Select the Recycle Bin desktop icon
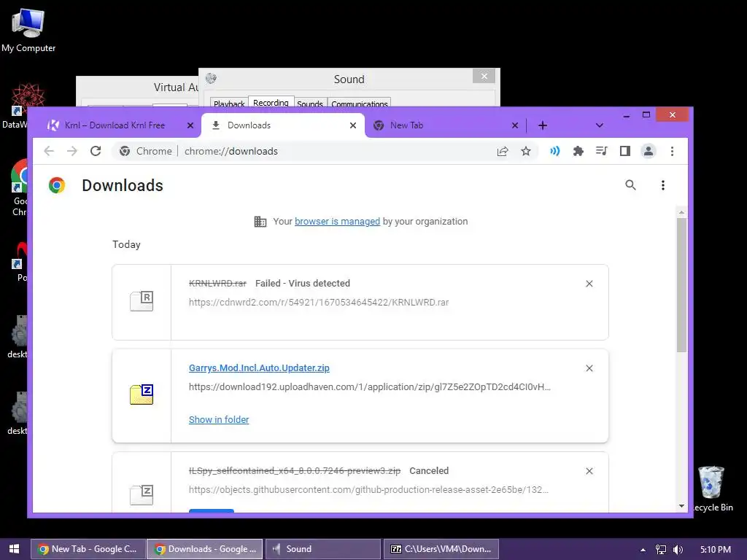The height and width of the screenshot is (560, 747). pyautogui.click(x=713, y=489)
